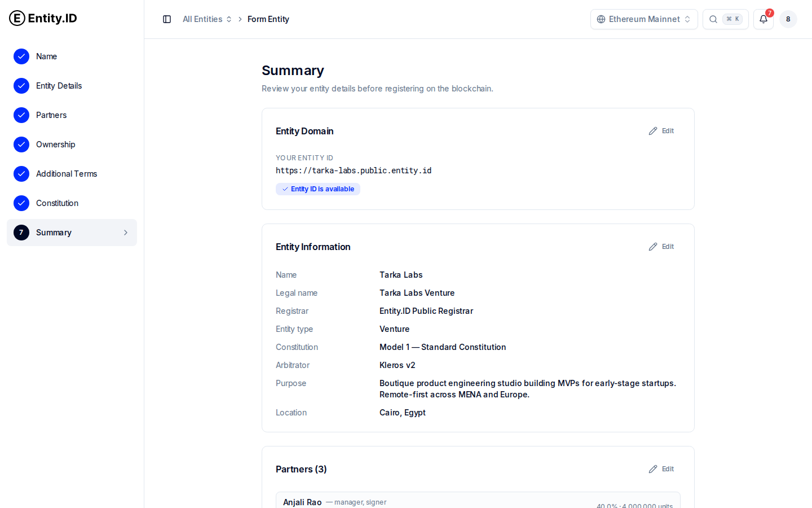Open the search command box
The image size is (812, 508).
(x=726, y=19)
